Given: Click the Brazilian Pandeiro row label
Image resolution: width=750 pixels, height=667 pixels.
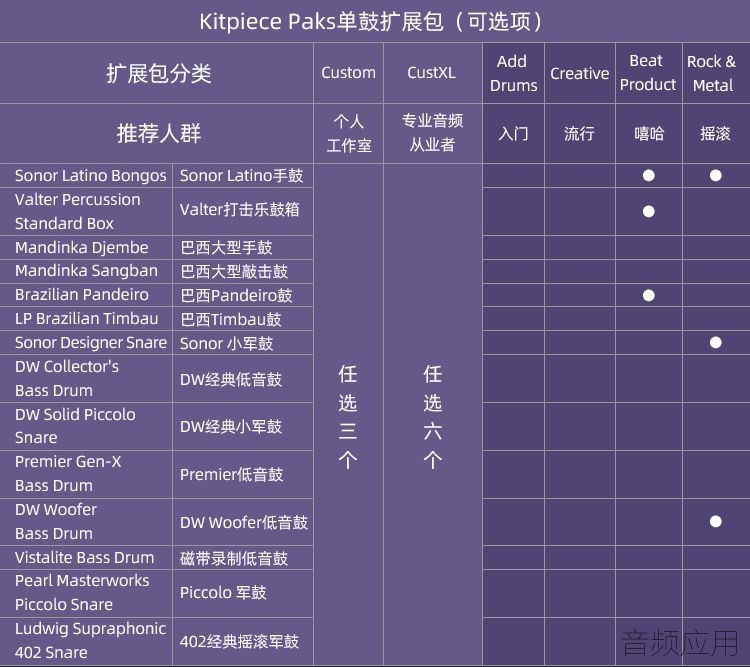Looking at the screenshot, I should [x=81, y=295].
